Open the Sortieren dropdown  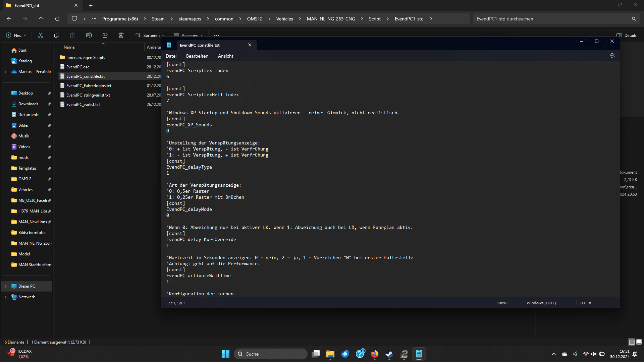(150, 35)
